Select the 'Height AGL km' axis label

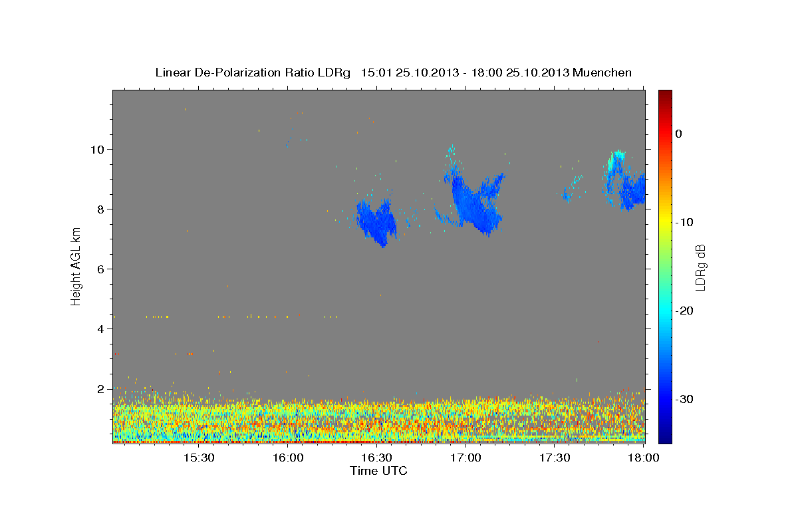[76, 266]
